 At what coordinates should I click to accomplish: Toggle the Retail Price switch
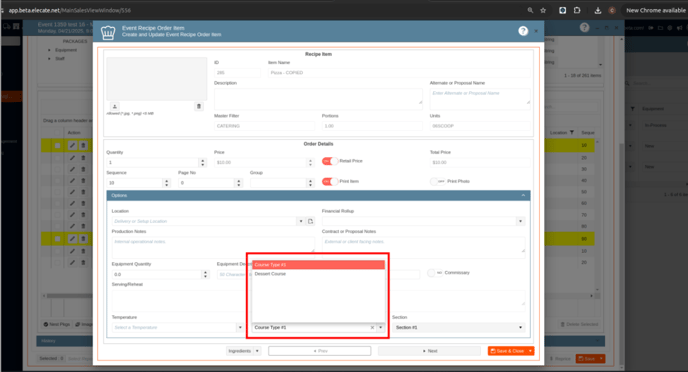click(x=330, y=161)
